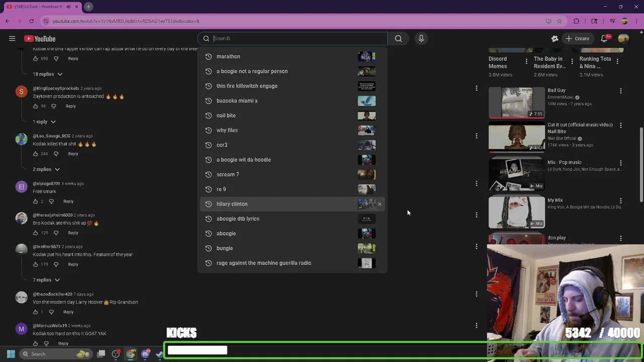
Task: Remove the 'hilary clinton' search suggestion
Action: tap(379, 204)
